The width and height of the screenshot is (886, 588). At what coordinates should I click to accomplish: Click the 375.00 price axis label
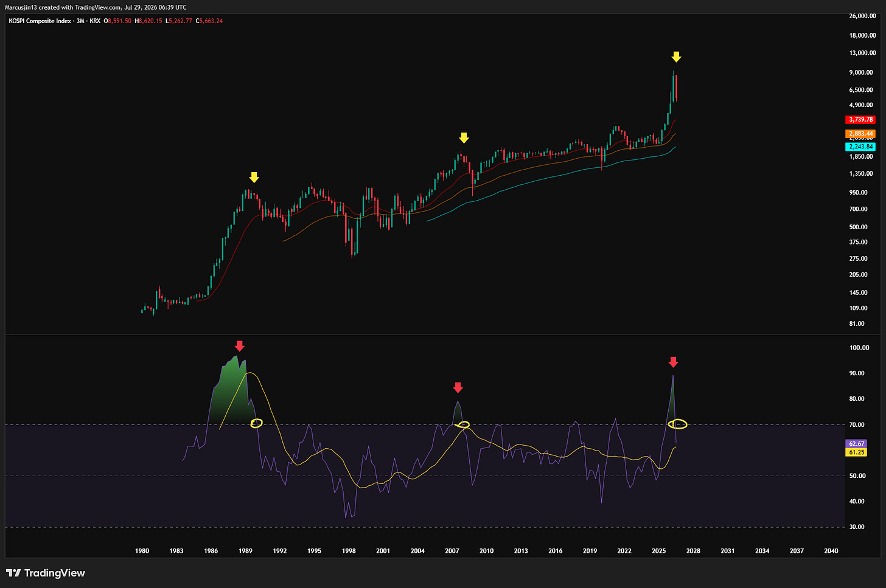(x=859, y=243)
